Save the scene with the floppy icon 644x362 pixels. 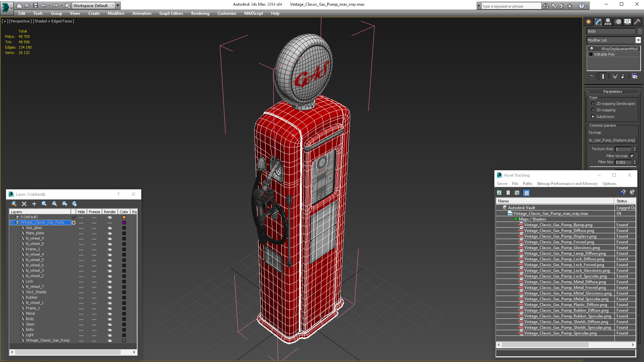[x=35, y=6]
